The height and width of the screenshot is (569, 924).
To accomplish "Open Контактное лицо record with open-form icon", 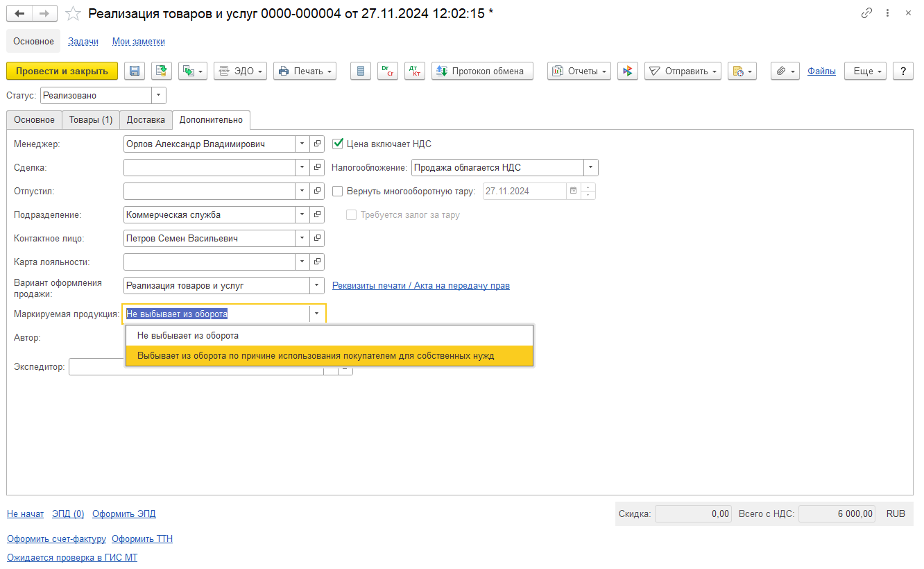I will tap(318, 238).
